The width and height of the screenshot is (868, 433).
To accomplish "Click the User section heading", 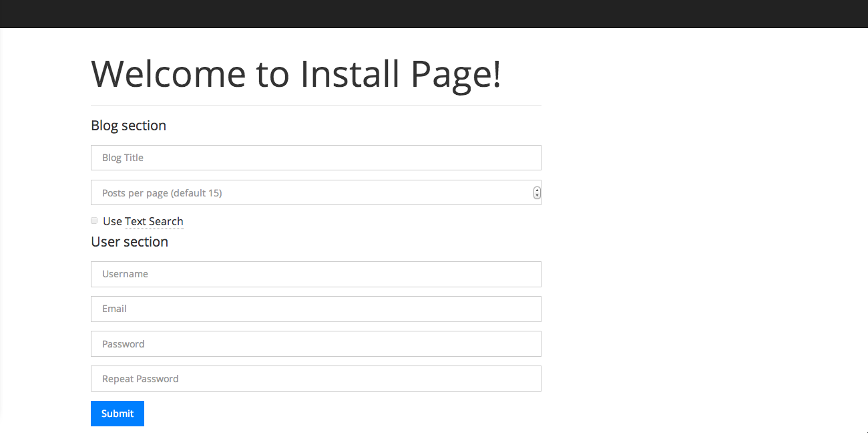I will coord(130,242).
